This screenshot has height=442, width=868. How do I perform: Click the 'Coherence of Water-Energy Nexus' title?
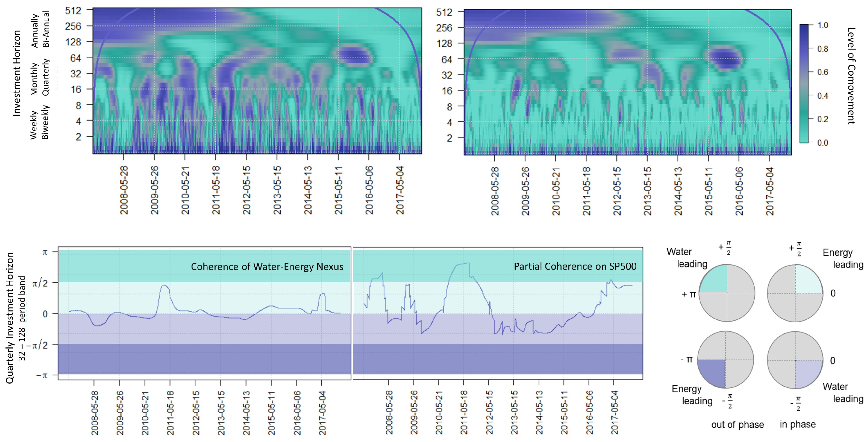267,267
